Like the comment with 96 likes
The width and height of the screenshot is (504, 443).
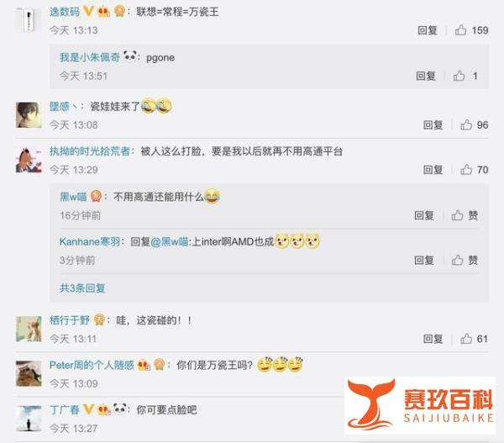pyautogui.click(x=465, y=124)
